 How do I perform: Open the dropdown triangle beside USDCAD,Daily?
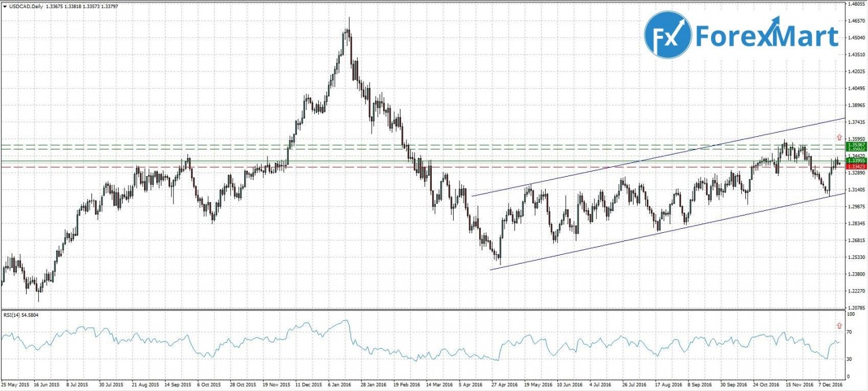[x=5, y=6]
